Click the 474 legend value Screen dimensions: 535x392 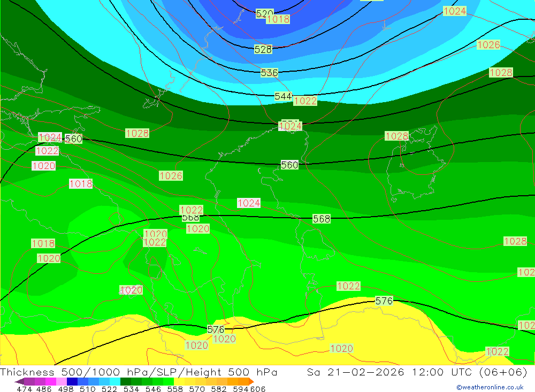25,389
